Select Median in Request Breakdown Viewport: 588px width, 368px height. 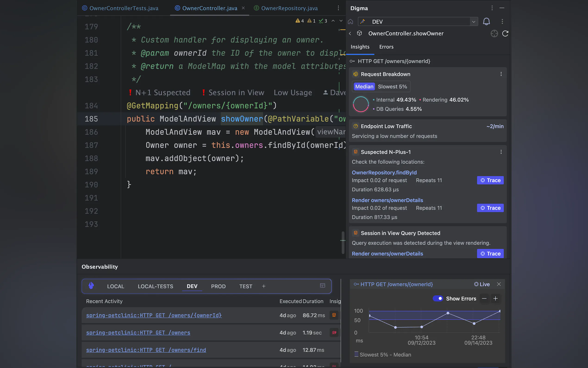[x=364, y=86]
